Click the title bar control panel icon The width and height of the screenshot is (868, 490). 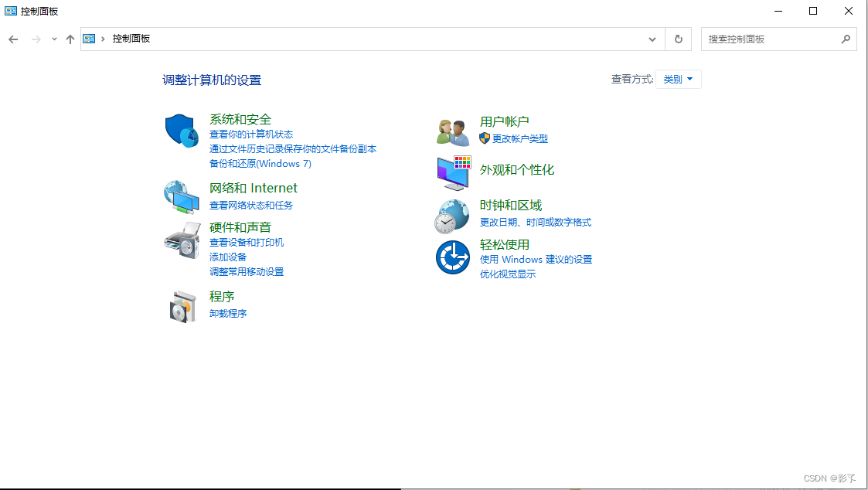[x=11, y=11]
